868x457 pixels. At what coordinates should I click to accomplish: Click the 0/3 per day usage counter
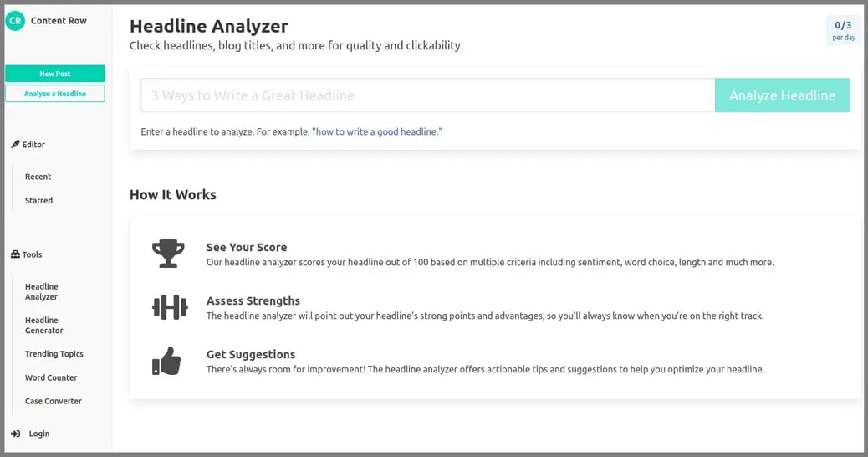click(x=843, y=30)
